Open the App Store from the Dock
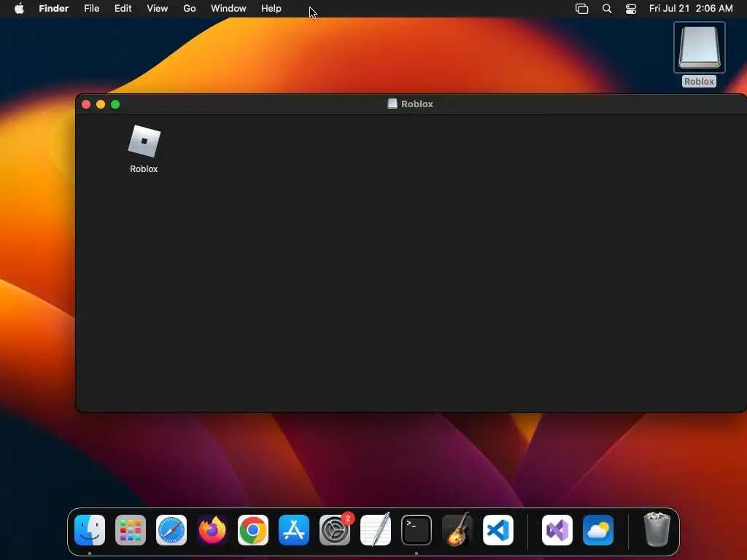The image size is (747, 560). (294, 530)
